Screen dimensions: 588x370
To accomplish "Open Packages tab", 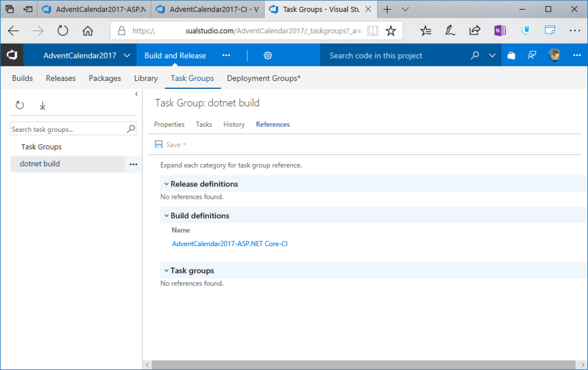I will click(x=105, y=78).
